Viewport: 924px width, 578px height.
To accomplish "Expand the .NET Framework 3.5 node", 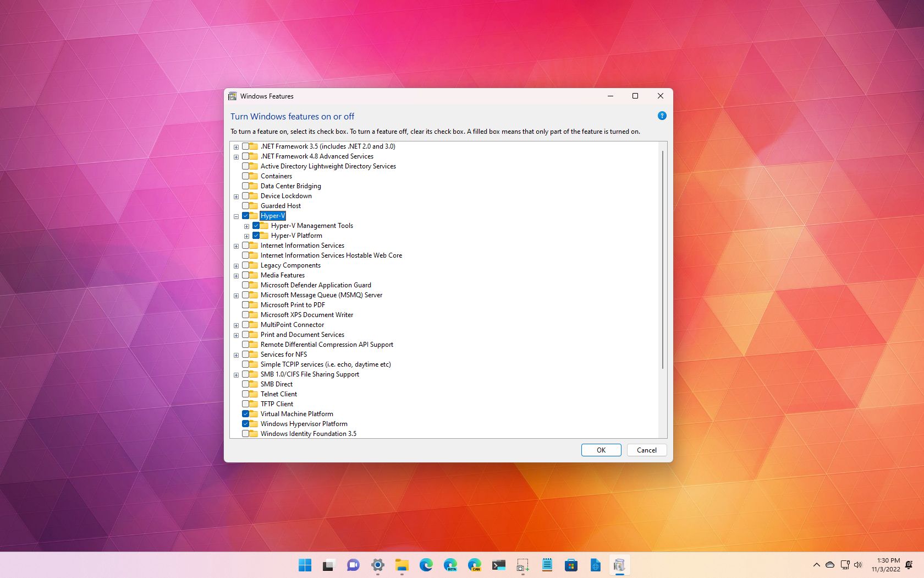I will tap(236, 146).
